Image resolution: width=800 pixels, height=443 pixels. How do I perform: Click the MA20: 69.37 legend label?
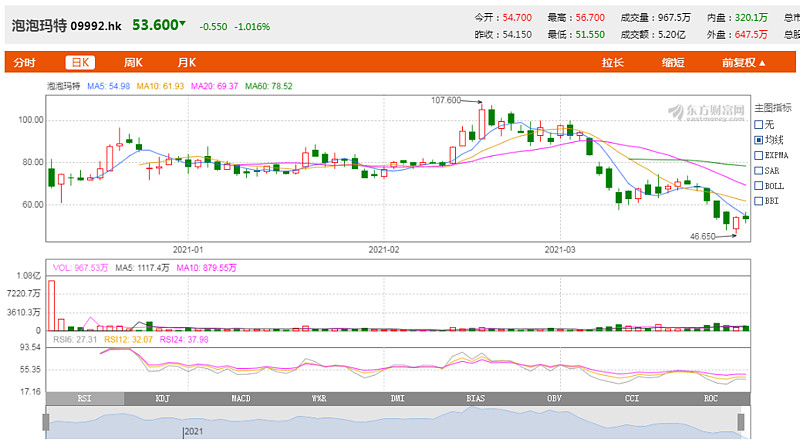(214, 86)
